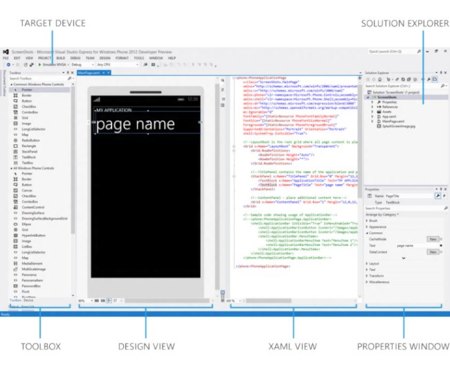
Task: Click the Solution Explorer search magnifier icon
Action: (443, 86)
